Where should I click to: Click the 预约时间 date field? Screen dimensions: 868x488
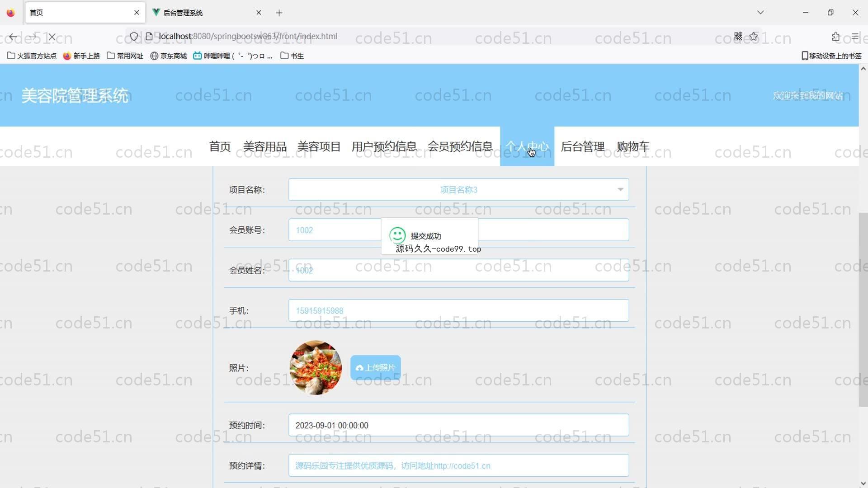click(x=459, y=425)
